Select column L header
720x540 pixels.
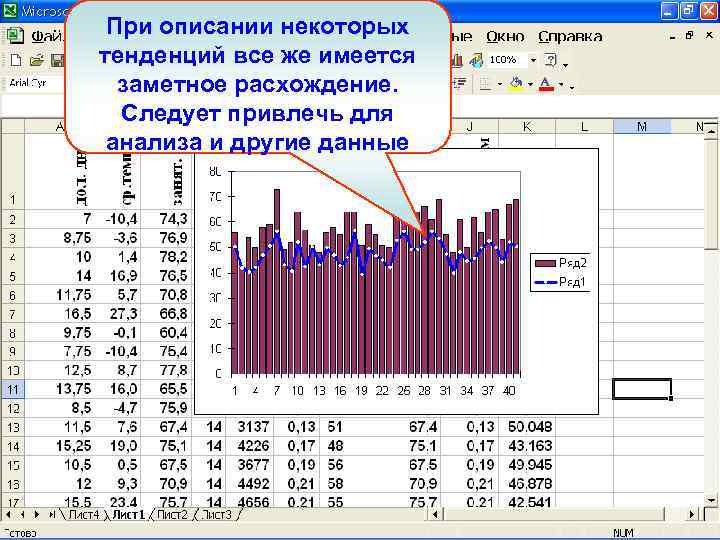tap(584, 126)
